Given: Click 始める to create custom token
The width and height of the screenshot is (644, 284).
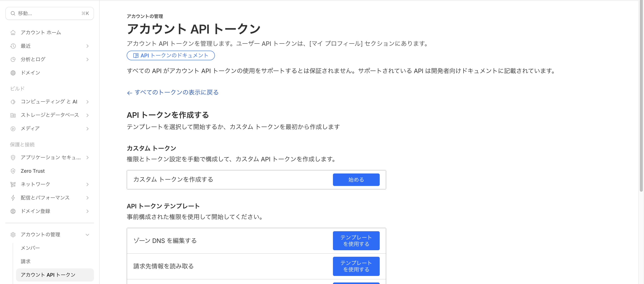Looking at the screenshot, I should point(356,179).
